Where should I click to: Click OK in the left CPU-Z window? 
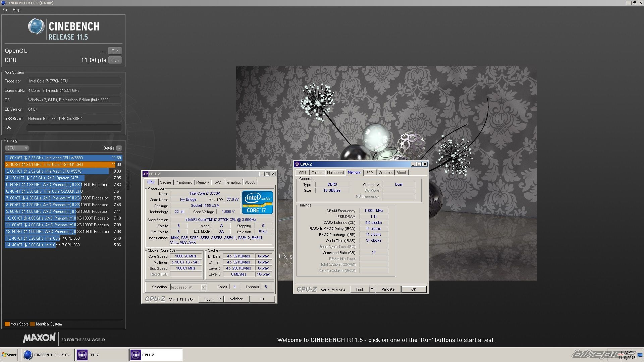262,299
